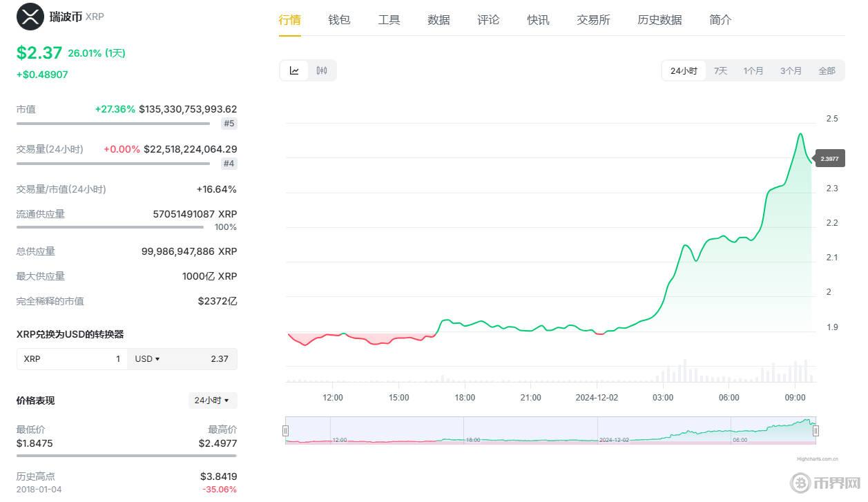This screenshot has width=868, height=502.
Task: Click the chart navigator mini overview
Action: coord(550,430)
